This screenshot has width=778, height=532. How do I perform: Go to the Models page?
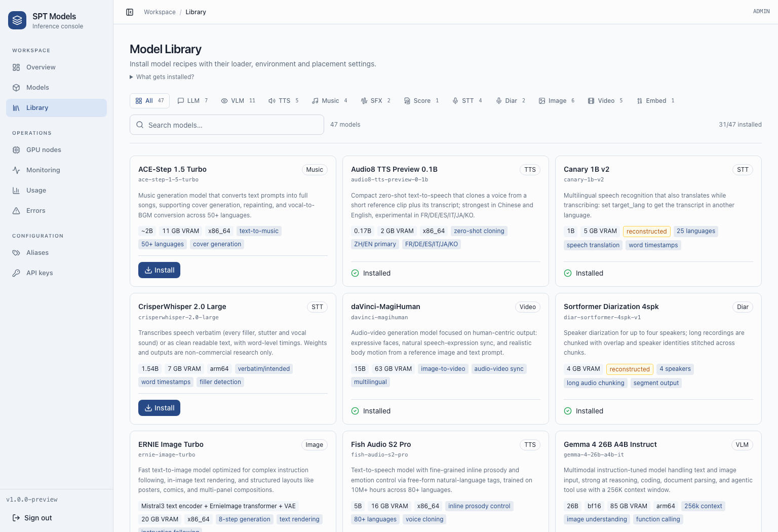coord(56,88)
